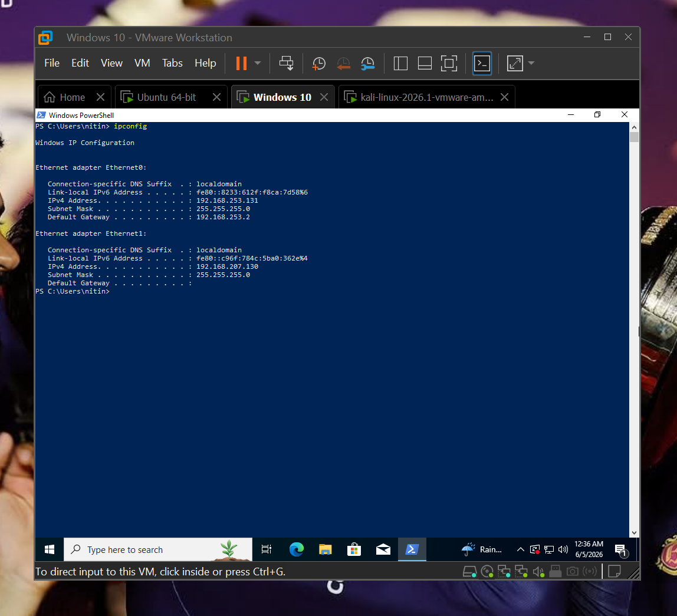Enter full screen mode
This screenshot has width=677, height=616.
pyautogui.click(x=449, y=64)
